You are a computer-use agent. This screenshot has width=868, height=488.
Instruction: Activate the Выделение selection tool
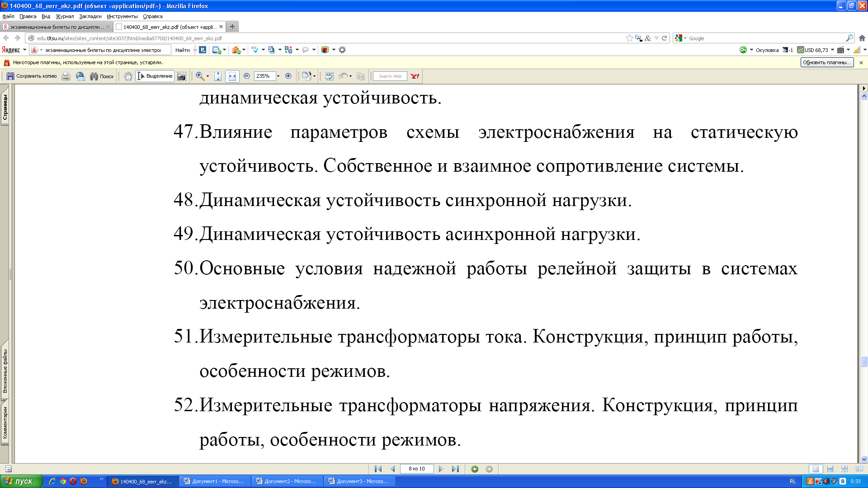[155, 76]
